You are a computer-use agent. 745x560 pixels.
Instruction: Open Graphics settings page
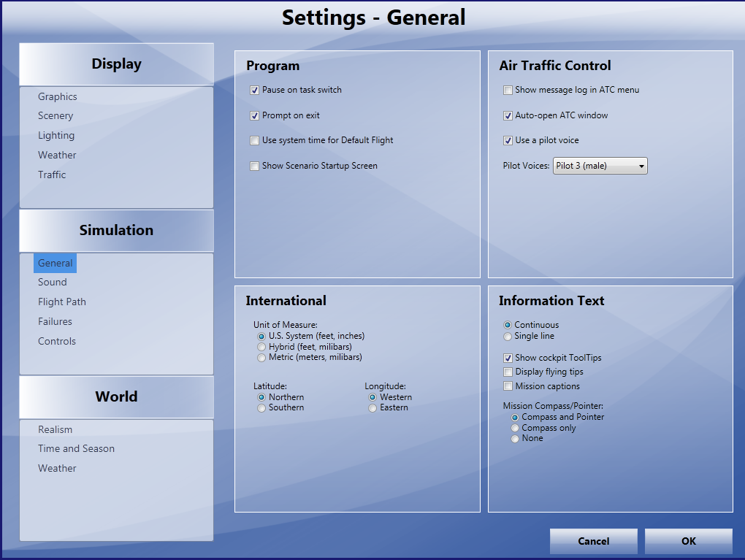point(58,97)
